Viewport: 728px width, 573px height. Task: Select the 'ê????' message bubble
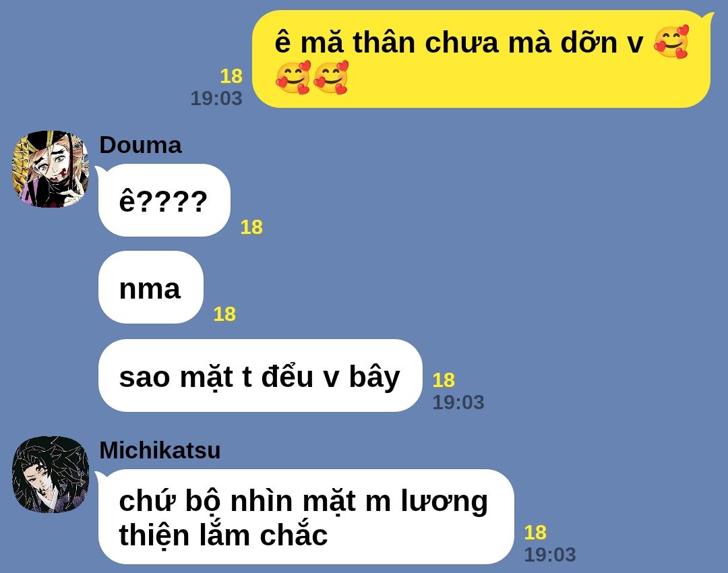[x=164, y=200]
